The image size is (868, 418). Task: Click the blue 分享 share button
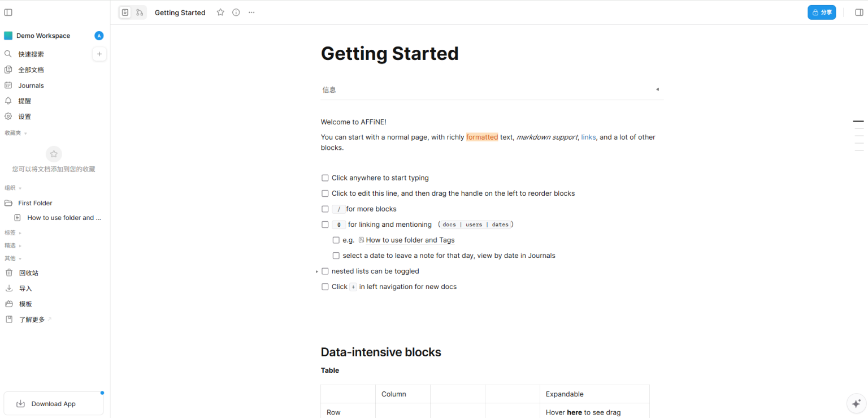coord(821,12)
